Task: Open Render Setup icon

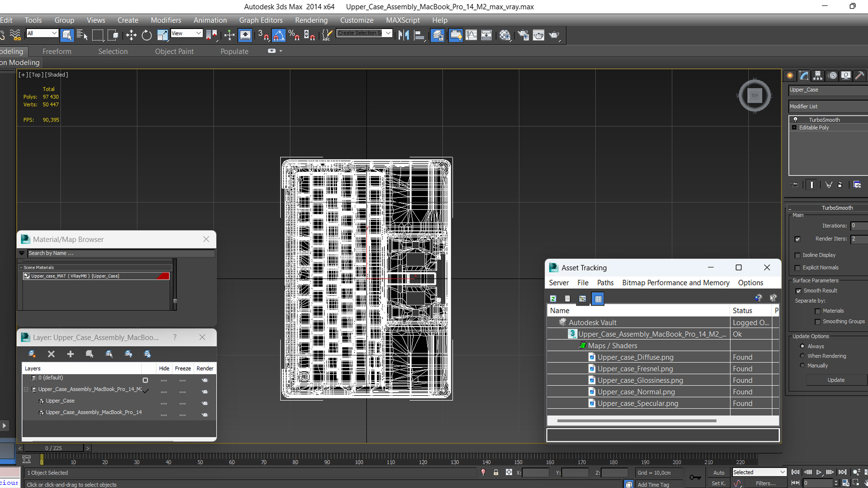Action: [x=523, y=35]
